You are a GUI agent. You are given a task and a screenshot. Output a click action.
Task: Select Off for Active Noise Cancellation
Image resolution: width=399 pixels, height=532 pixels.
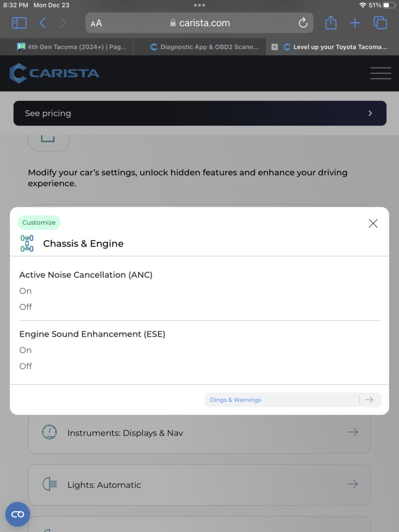[x=26, y=307]
